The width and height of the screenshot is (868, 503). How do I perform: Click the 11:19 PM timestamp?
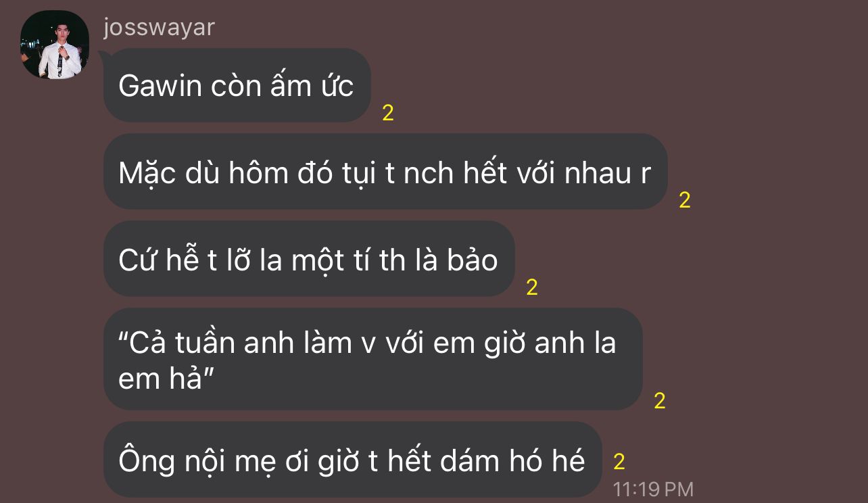tap(653, 488)
